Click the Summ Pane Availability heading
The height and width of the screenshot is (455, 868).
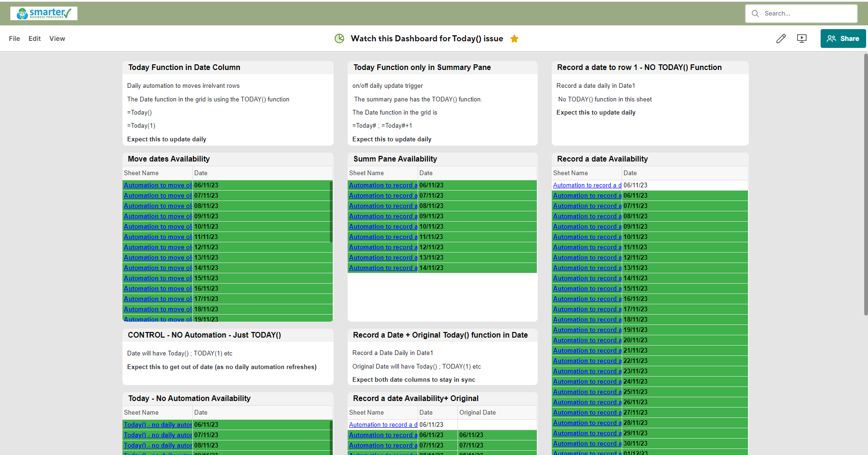click(x=395, y=159)
